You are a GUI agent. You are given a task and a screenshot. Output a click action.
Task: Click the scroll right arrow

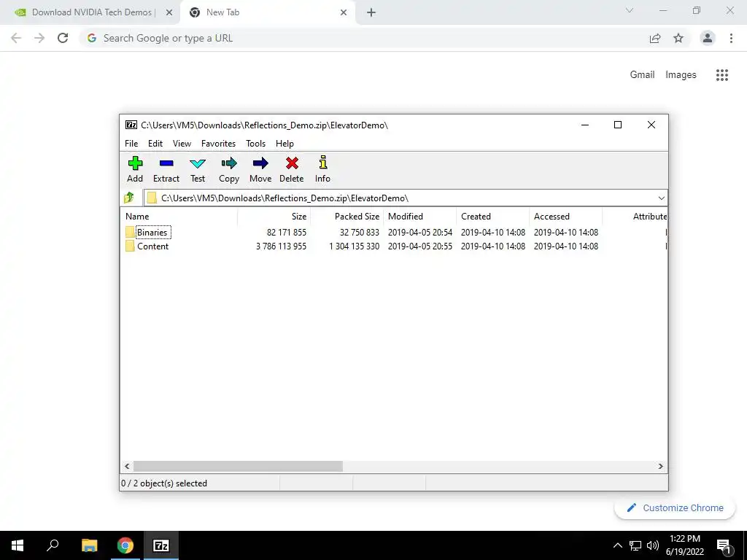[661, 466]
